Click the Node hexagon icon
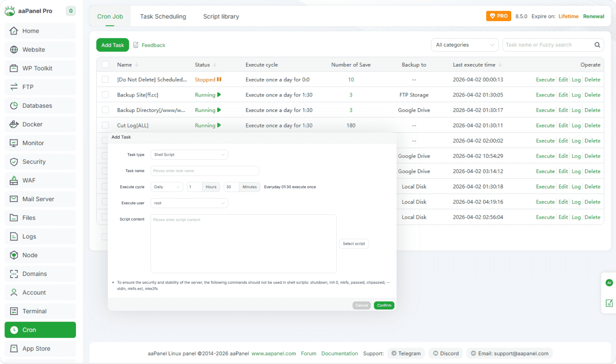Image resolution: width=616 pixels, height=364 pixels. 14,255
